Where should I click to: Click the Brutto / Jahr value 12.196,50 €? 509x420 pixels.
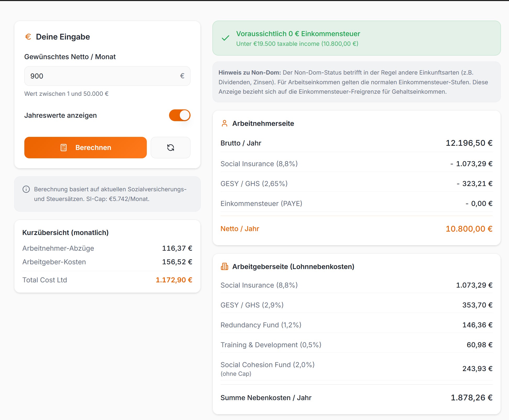469,143
